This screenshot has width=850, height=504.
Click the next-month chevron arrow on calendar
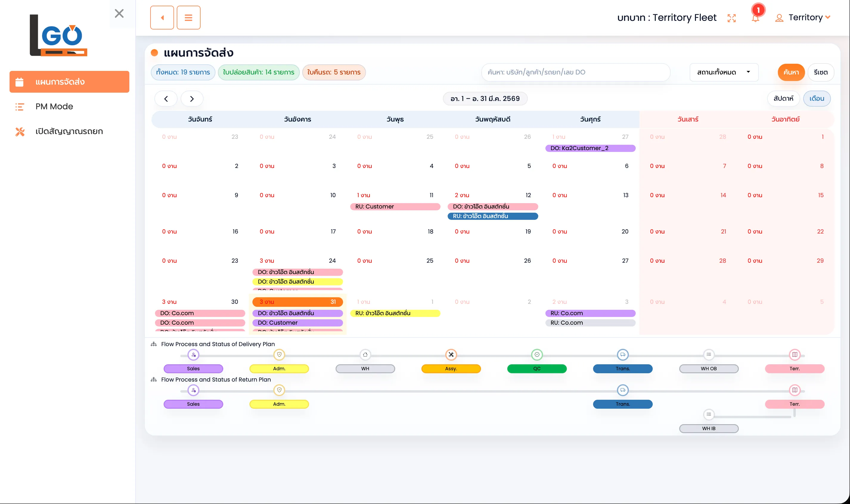pos(192,99)
